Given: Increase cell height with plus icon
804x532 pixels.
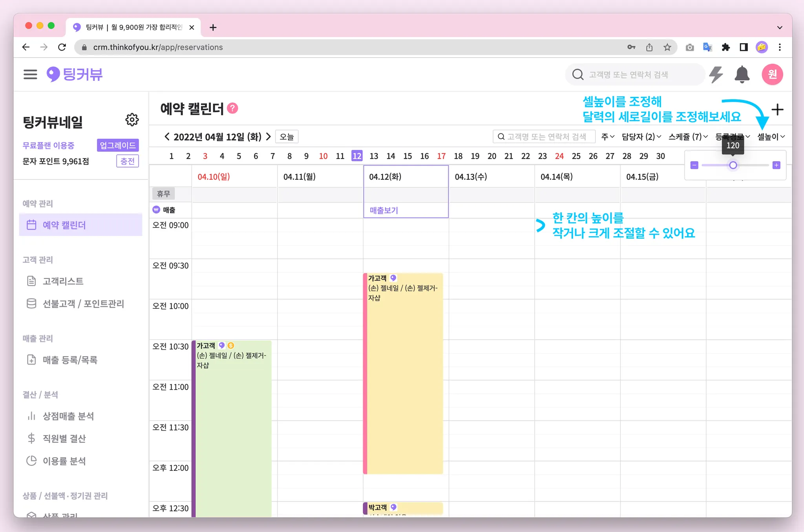Looking at the screenshot, I should pyautogui.click(x=776, y=165).
